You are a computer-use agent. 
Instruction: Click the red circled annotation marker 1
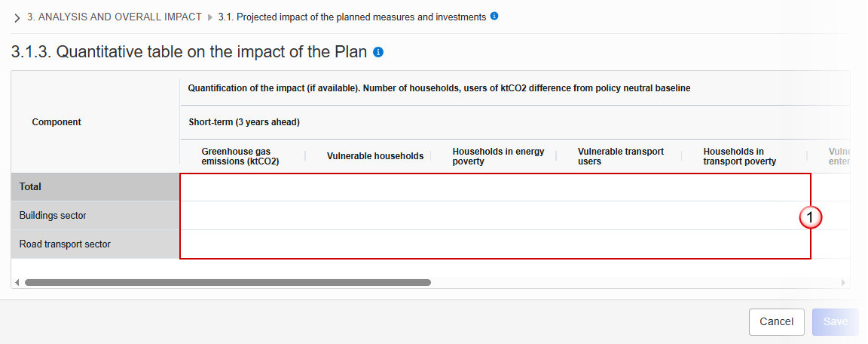pyautogui.click(x=811, y=218)
